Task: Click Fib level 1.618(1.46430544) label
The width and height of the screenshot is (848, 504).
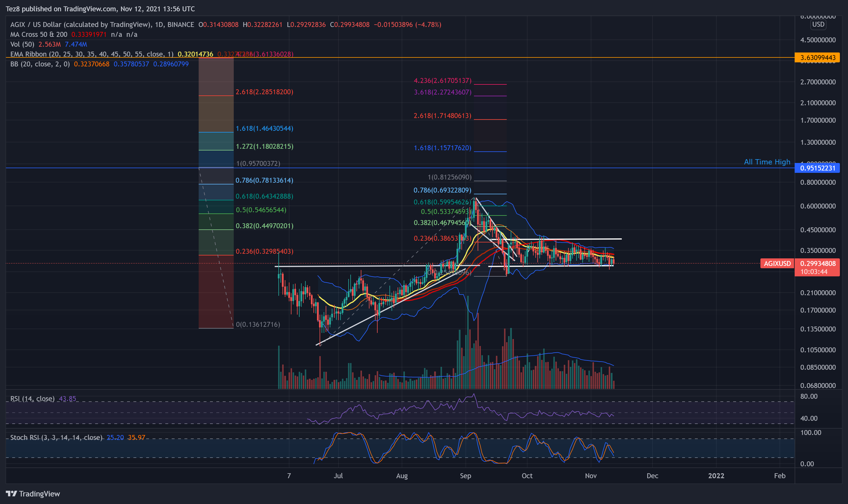Action: (x=264, y=128)
